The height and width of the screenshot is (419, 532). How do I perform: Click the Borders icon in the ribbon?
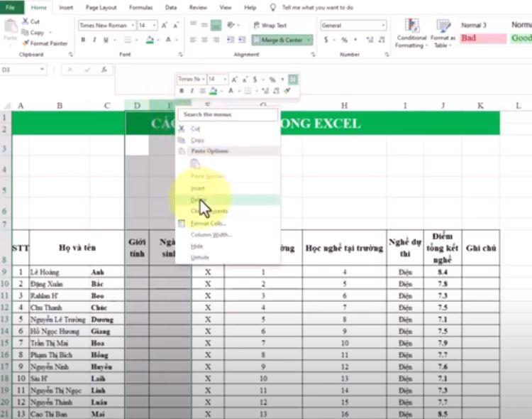128,40
